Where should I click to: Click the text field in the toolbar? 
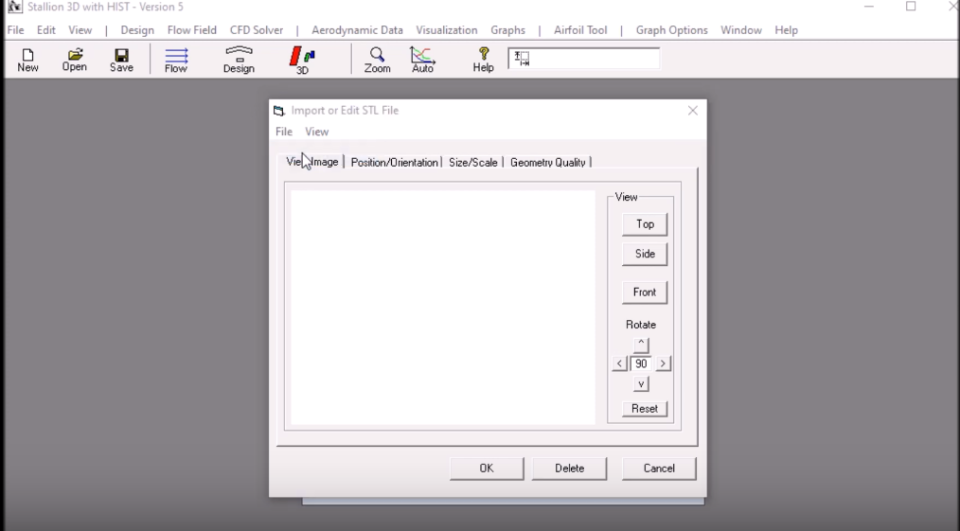tap(584, 59)
